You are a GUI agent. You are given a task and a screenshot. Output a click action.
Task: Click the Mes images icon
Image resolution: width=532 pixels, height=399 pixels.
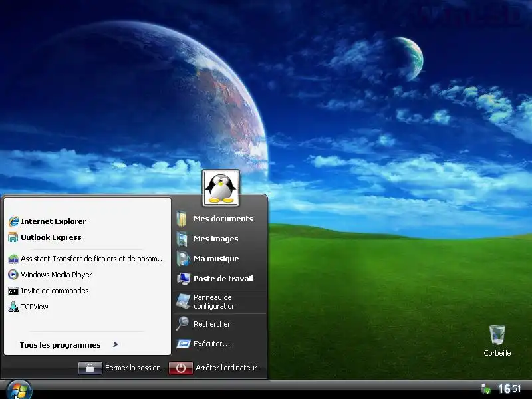(182, 239)
